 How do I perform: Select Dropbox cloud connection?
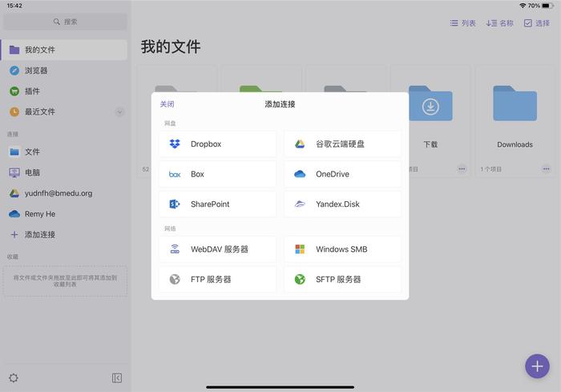pyautogui.click(x=217, y=144)
